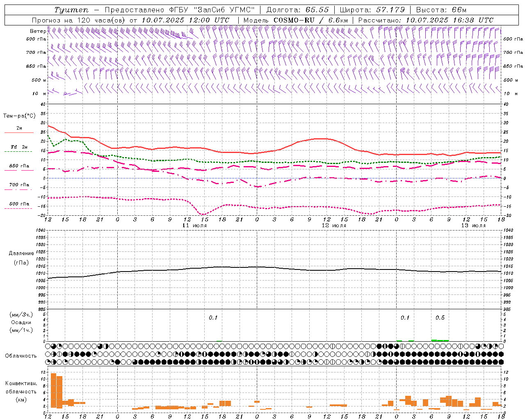Click the "Td 2м" dew point legend entry
This screenshot has width=525, height=420.
19,147
